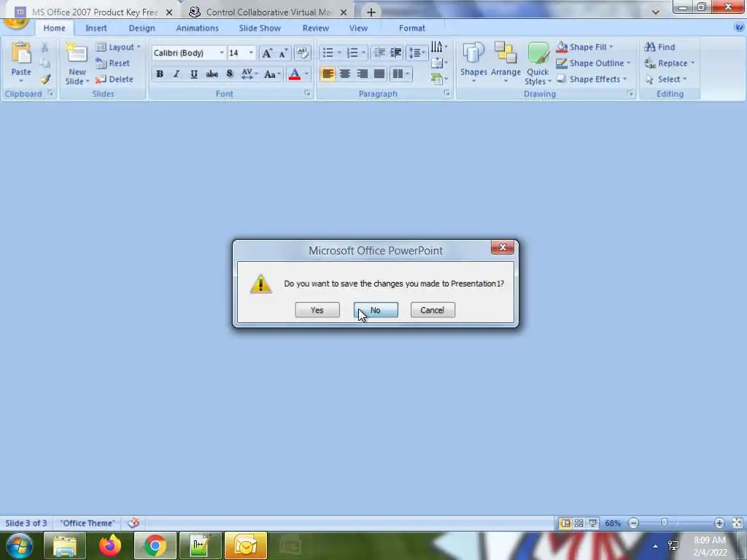This screenshot has width=747, height=560.
Task: Switch to the Design ribbon tab
Action: coord(142,28)
